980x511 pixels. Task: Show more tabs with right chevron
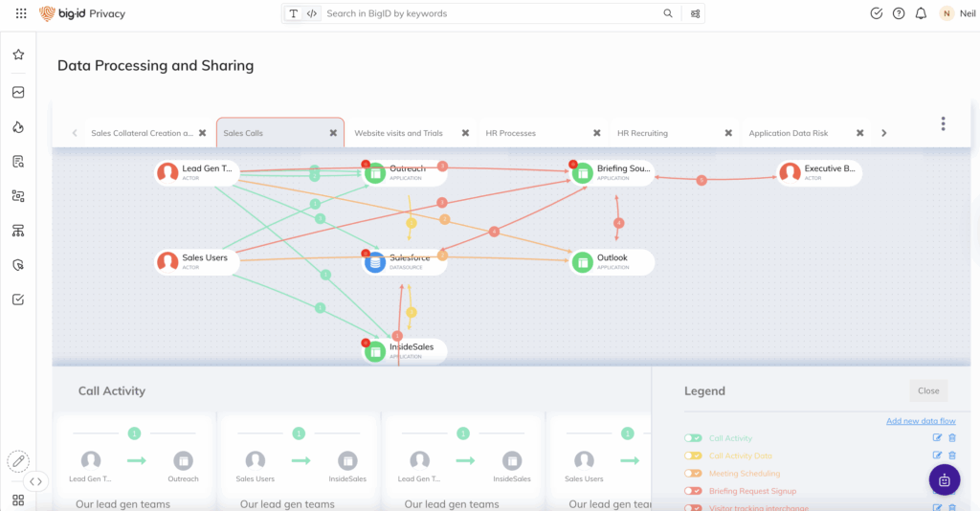tap(883, 132)
